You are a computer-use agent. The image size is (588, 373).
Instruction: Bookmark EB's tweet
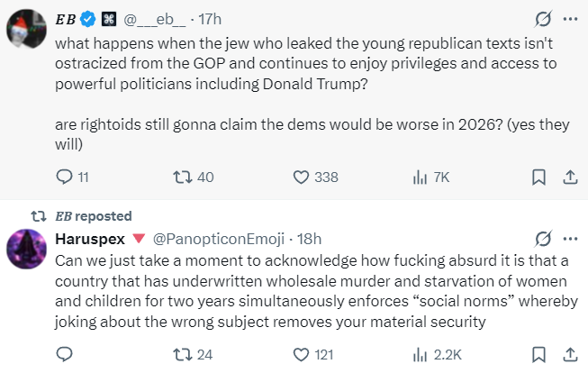538,177
